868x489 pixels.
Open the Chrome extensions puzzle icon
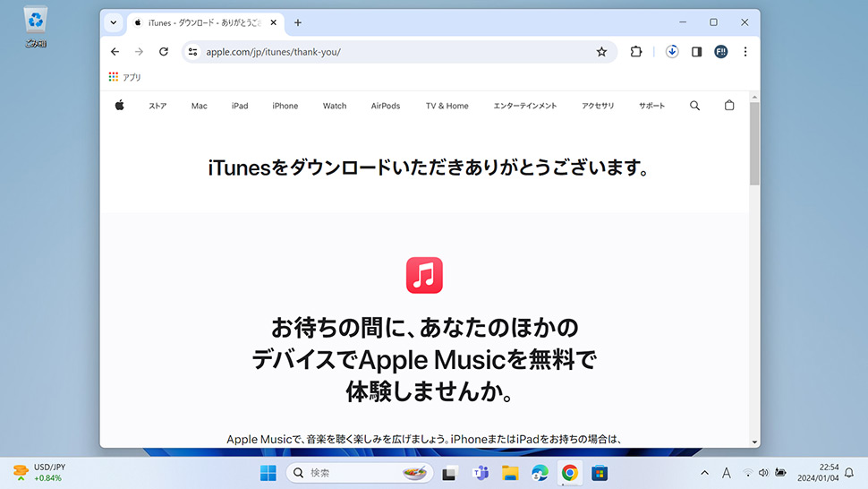coord(636,52)
